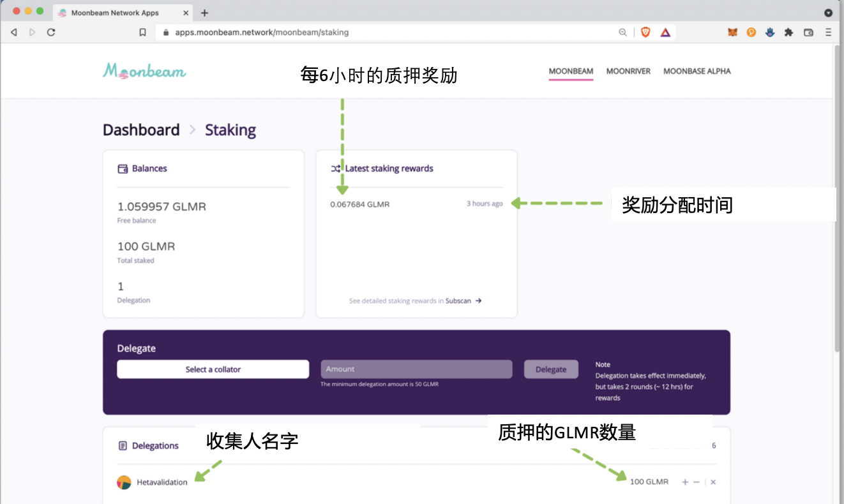Switch to MOONBEAM network tab
This screenshot has width=844, height=504.
point(571,71)
